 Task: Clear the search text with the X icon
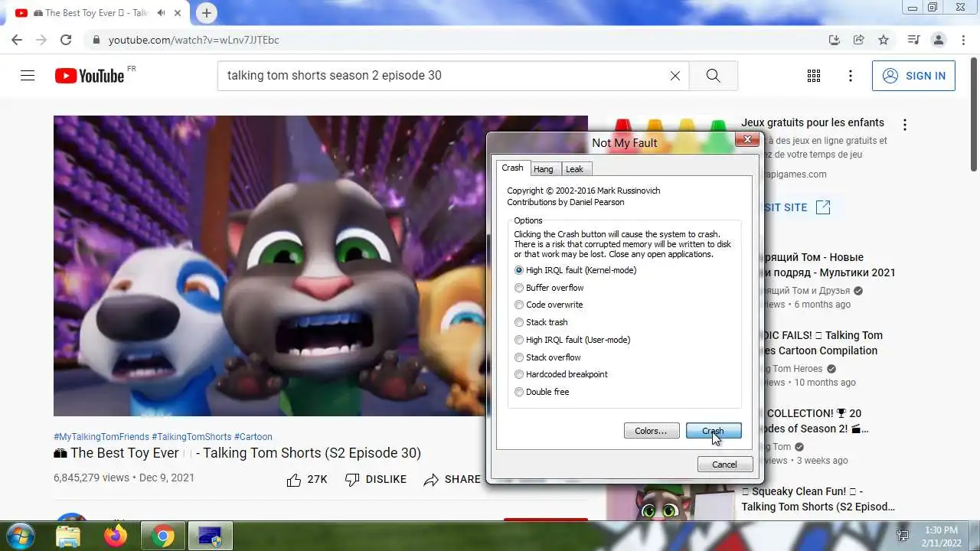(675, 76)
